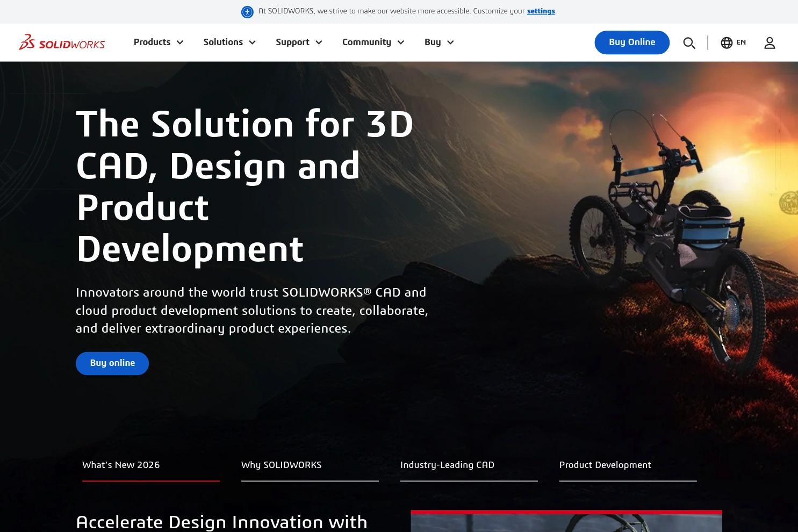
Task: Click the hero Buy online button
Action: [112, 363]
